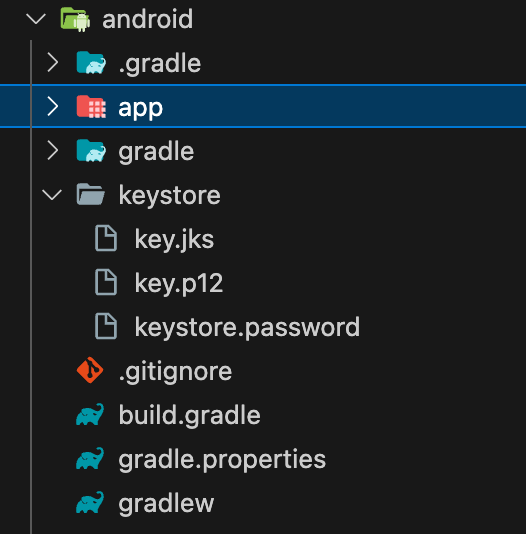The image size is (526, 534).
Task: Click the Gradle elephant icon beside gradlew
Action: (90, 502)
